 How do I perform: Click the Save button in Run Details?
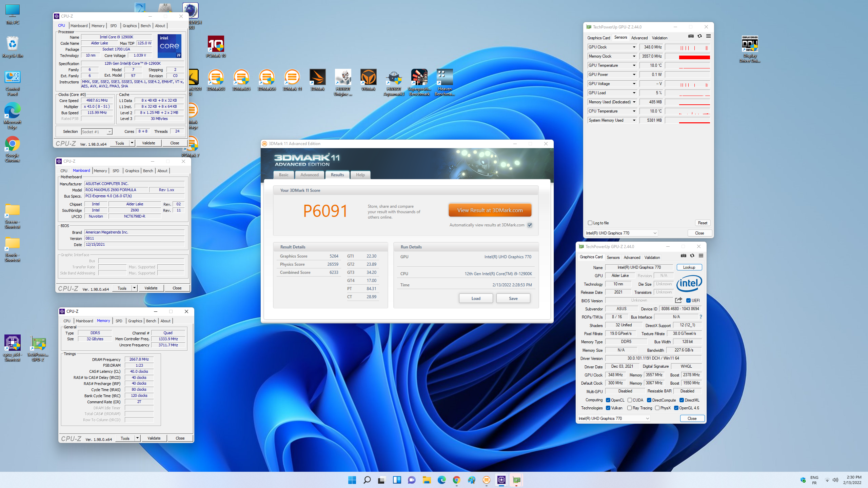(513, 298)
